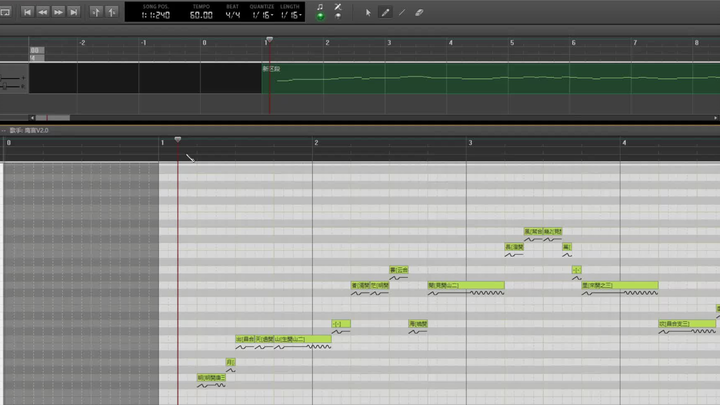Open the LENGTH 1/16 dropdown

point(291,15)
